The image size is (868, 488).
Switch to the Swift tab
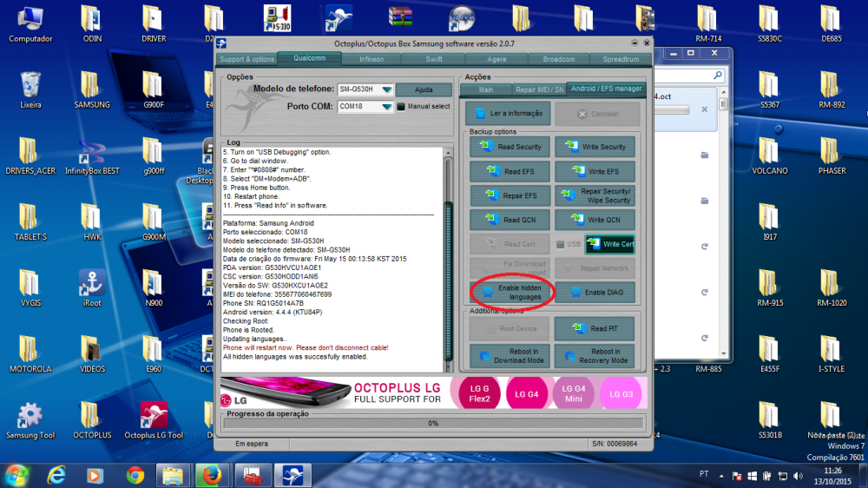[434, 59]
